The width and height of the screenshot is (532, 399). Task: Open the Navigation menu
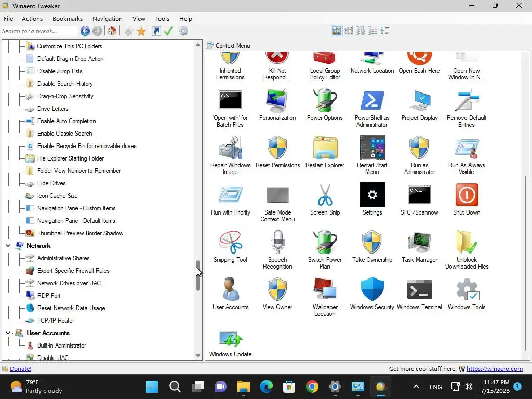[108, 19]
